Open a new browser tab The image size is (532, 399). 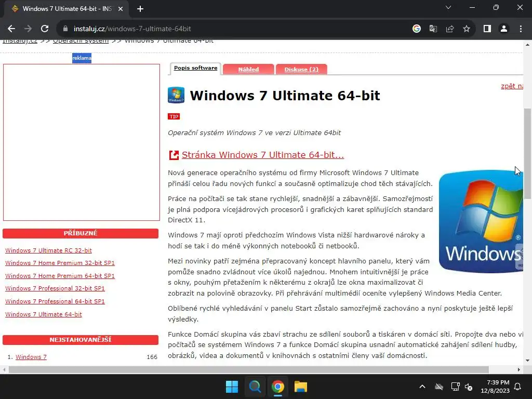pos(140,9)
